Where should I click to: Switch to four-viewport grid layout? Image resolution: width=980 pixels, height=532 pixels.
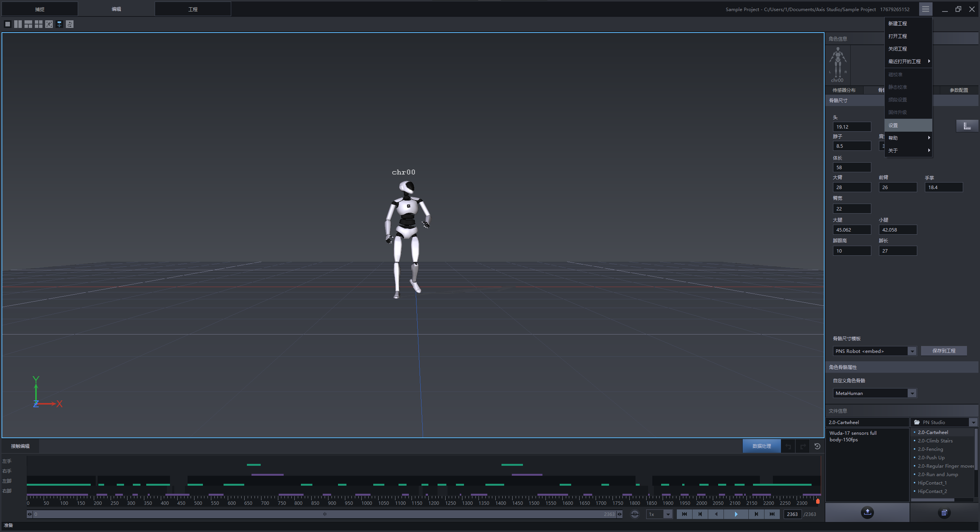tap(38, 24)
